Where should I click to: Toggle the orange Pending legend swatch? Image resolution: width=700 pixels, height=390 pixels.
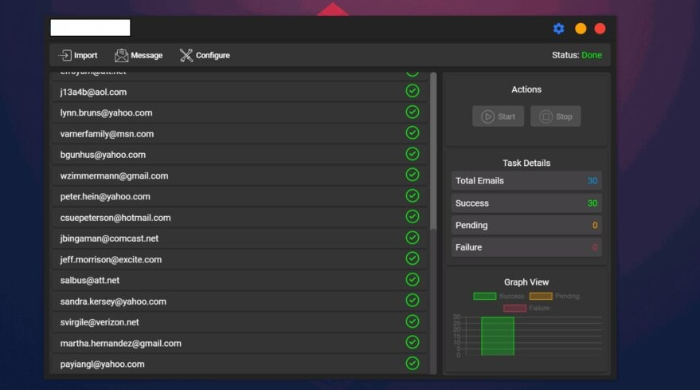[541, 296]
